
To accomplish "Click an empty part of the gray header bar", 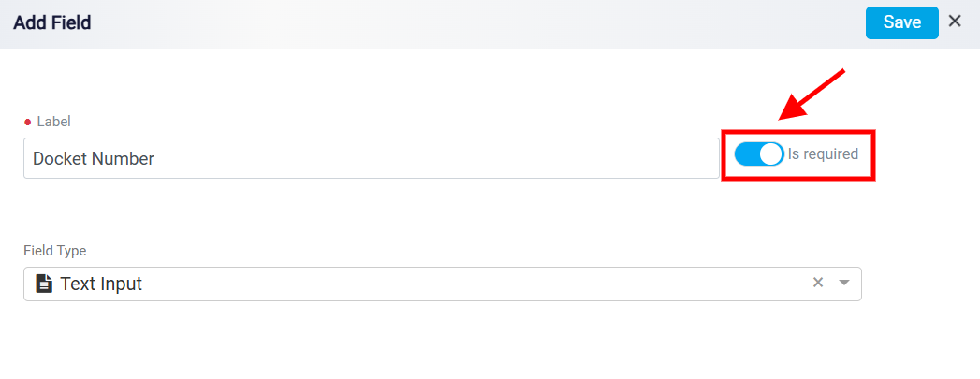I will (x=475, y=23).
